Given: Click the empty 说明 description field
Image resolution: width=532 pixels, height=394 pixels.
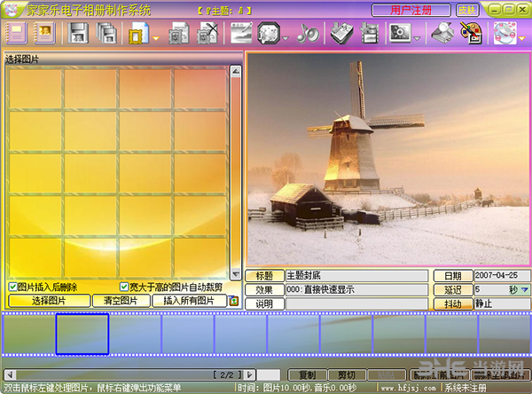Looking at the screenshot, I should click(356, 303).
